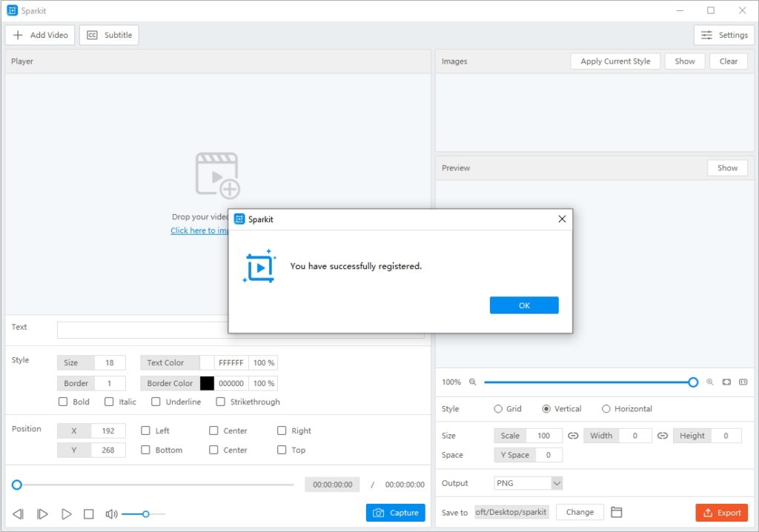Enable Strikethrough text style
This screenshot has height=532, width=759.
[220, 402]
